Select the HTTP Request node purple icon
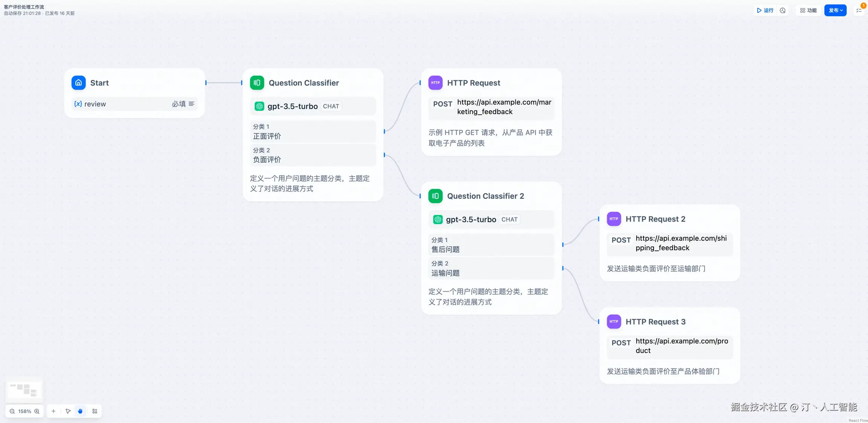Viewport: 868px width, 423px height. [435, 82]
